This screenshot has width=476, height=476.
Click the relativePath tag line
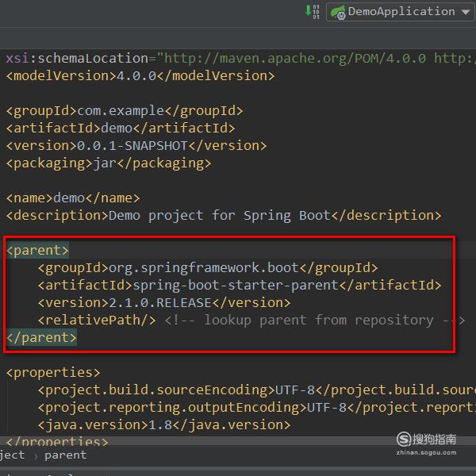click(251, 321)
